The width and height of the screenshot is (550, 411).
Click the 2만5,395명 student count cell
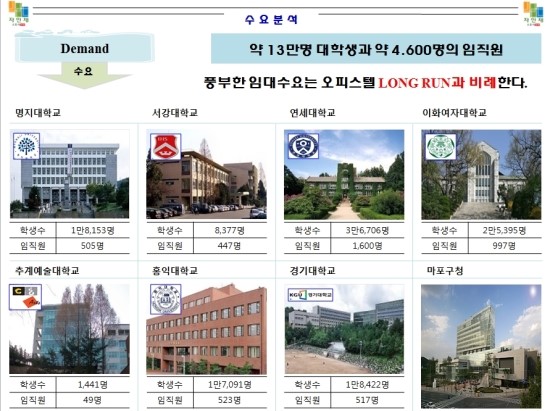pos(504,230)
